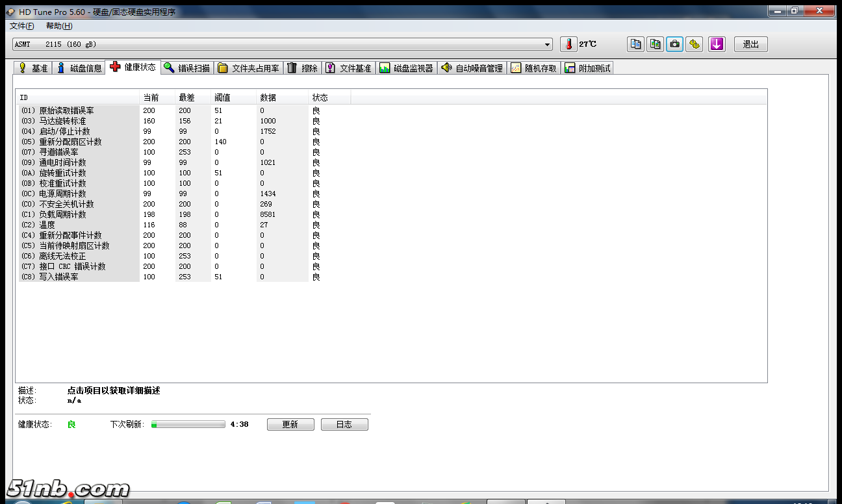Click the 数据 column header
This screenshot has width=842, height=504.
pos(283,97)
